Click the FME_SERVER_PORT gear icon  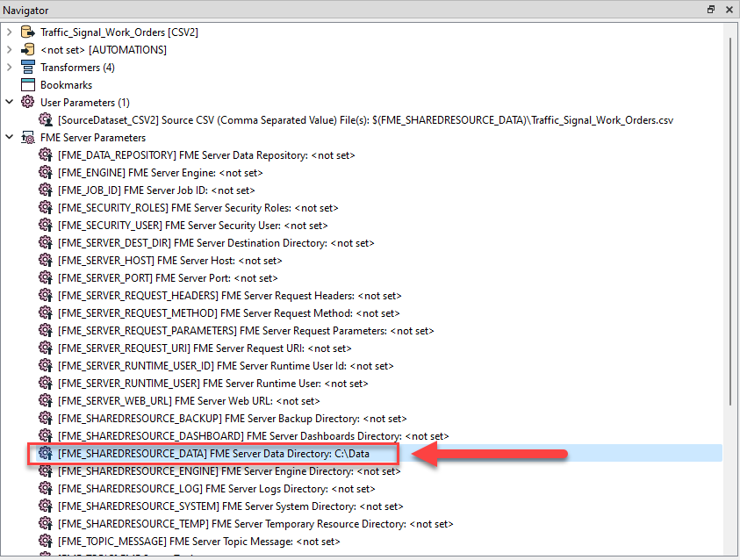click(46, 278)
